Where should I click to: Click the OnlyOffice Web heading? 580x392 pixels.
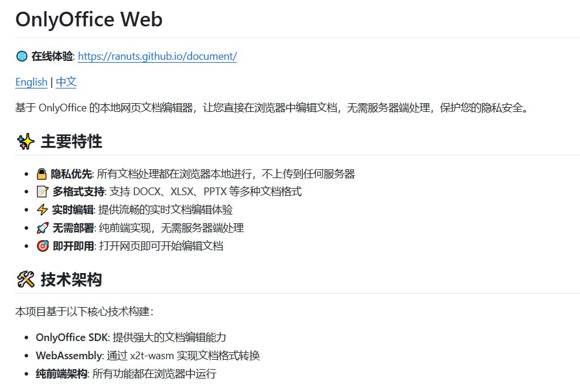pos(89,19)
